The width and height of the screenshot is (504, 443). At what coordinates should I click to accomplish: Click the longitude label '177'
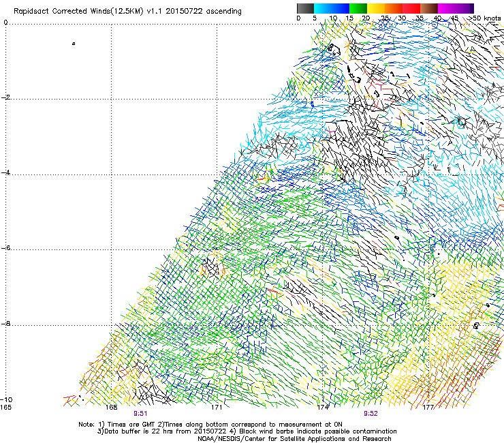pyautogui.click(x=428, y=408)
